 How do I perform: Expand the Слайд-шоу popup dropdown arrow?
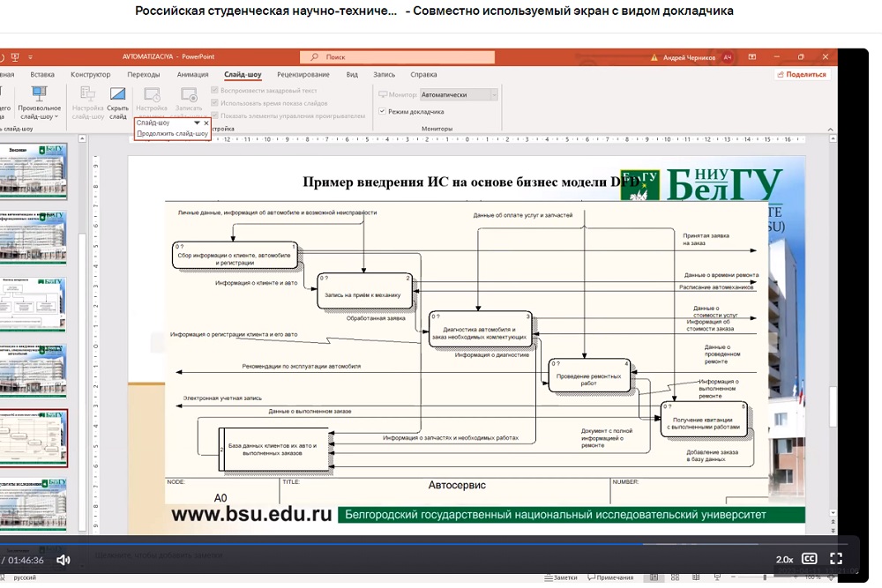pyautogui.click(x=197, y=123)
